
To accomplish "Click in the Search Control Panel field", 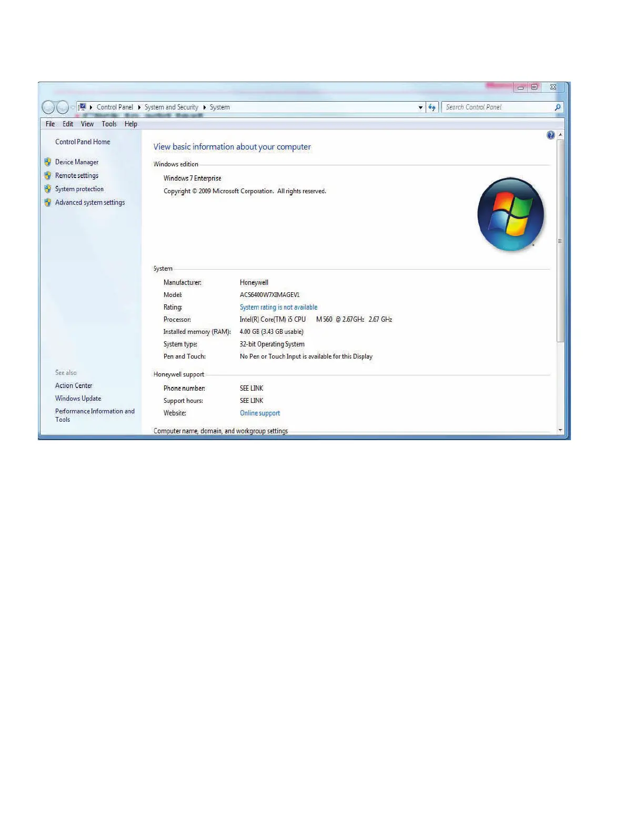I will tap(497, 107).
